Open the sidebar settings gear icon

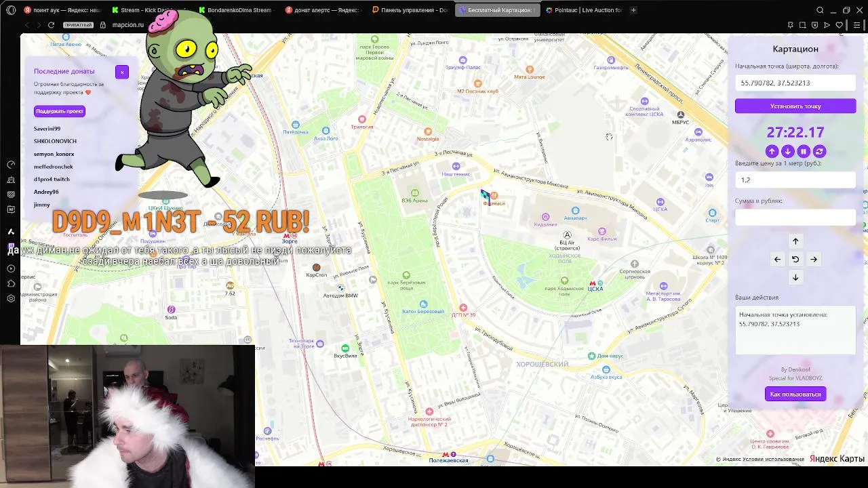click(11, 298)
